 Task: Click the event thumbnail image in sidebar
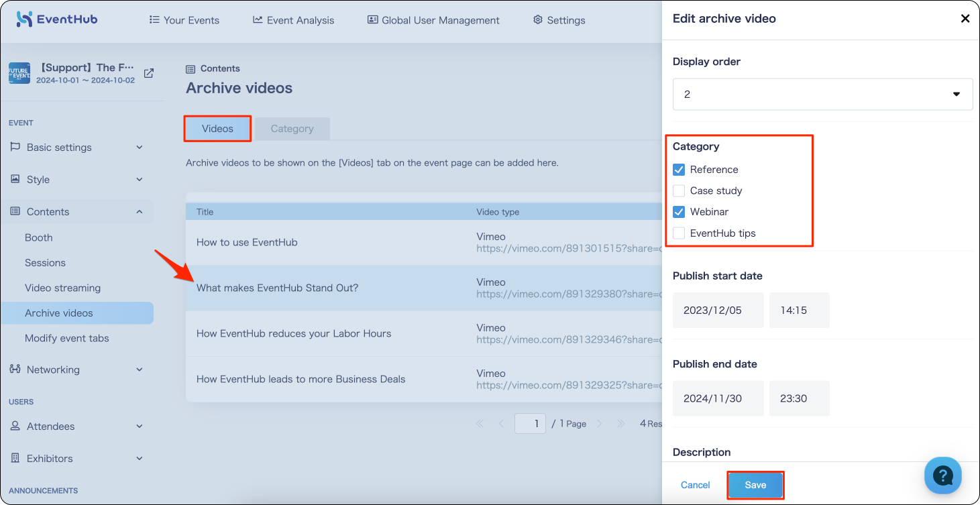(x=19, y=73)
